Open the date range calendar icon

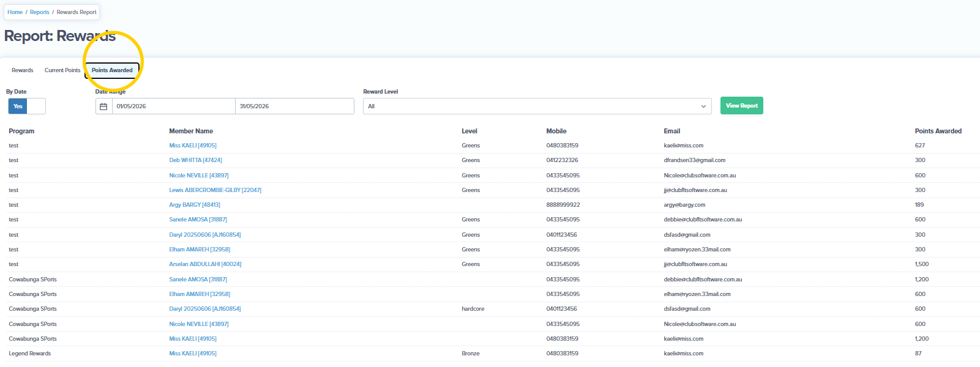(103, 106)
